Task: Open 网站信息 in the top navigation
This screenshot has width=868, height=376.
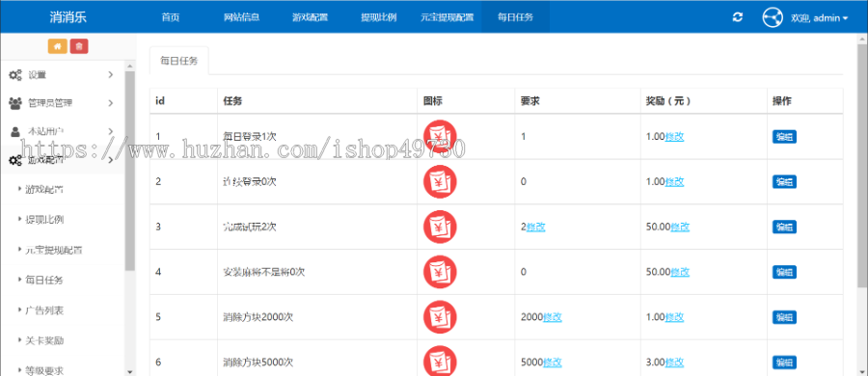Action: point(242,17)
